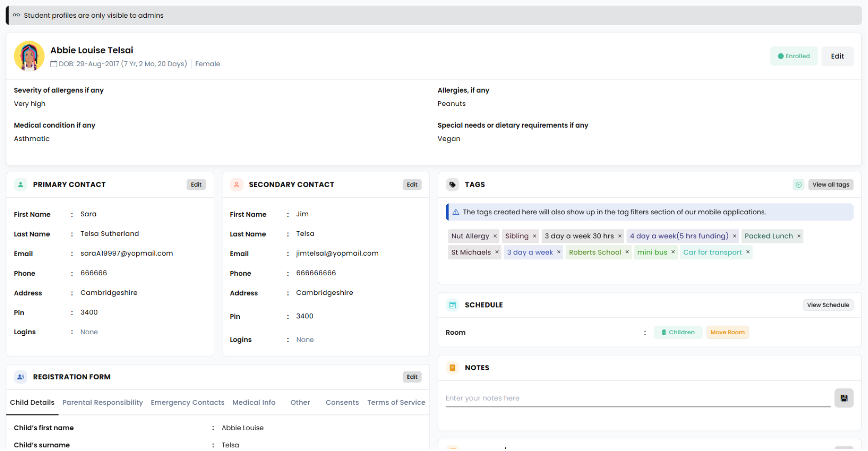The image size is (868, 451).
Task: Click the calendar icon beside DOB
Action: pos(54,64)
